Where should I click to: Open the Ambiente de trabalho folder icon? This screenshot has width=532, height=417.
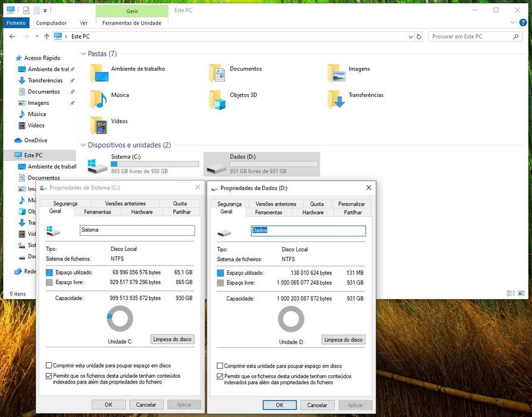[99, 73]
